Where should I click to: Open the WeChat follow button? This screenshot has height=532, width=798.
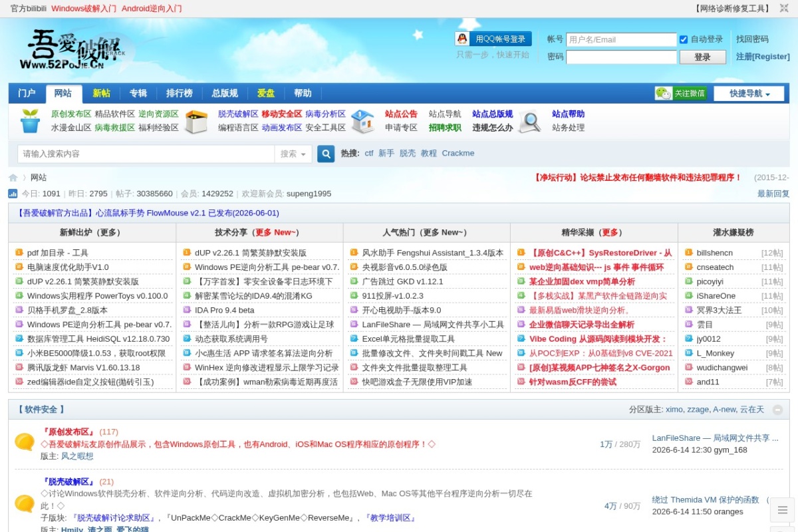[x=681, y=93]
